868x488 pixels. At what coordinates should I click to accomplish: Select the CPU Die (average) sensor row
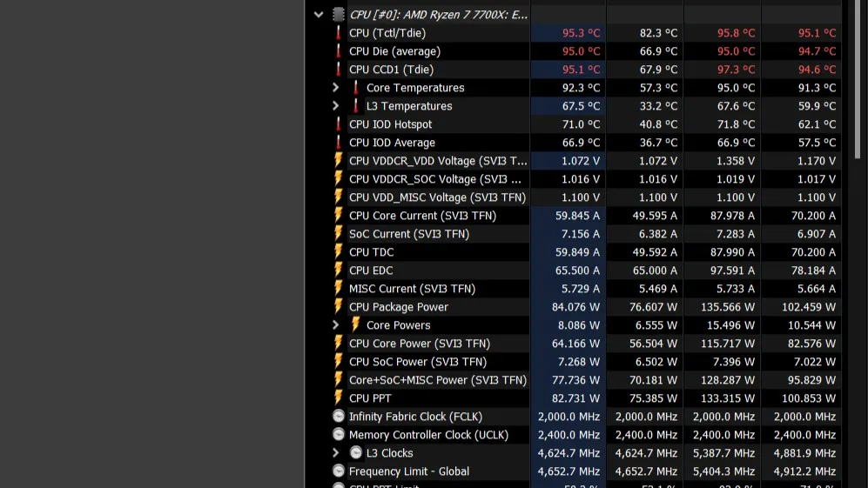tap(394, 51)
